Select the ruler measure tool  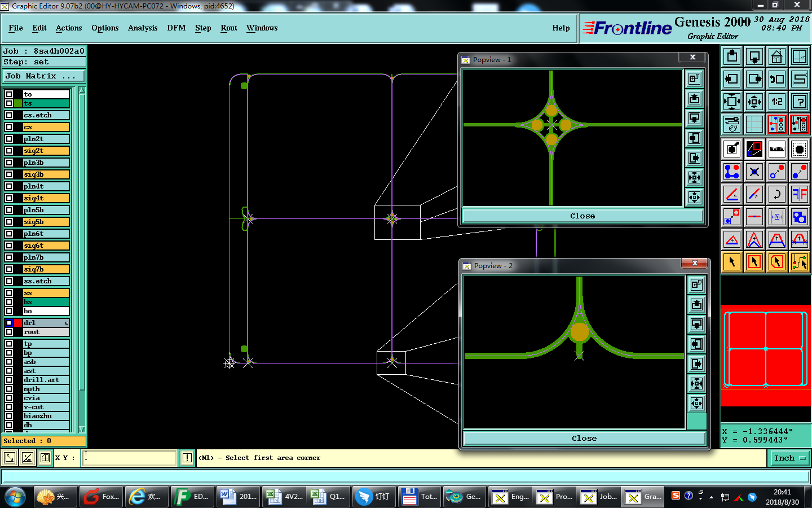click(x=777, y=149)
